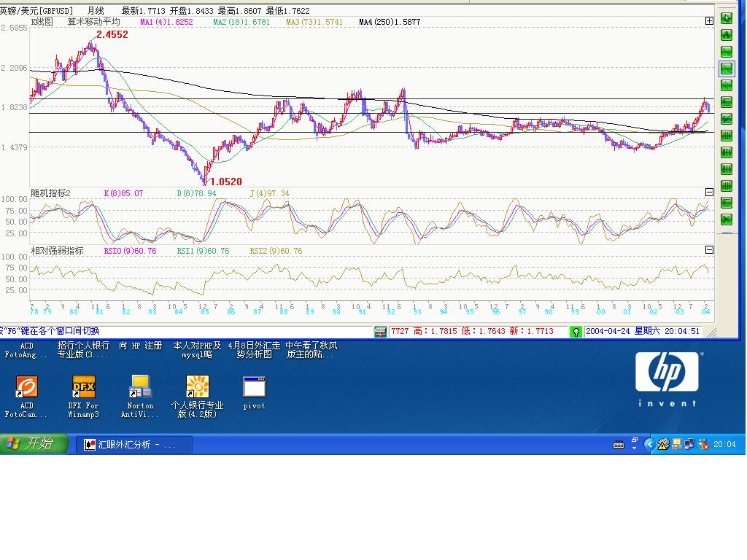This screenshot has width=747, height=560.
Task: Click the network connection tray icon
Action: 689,444
